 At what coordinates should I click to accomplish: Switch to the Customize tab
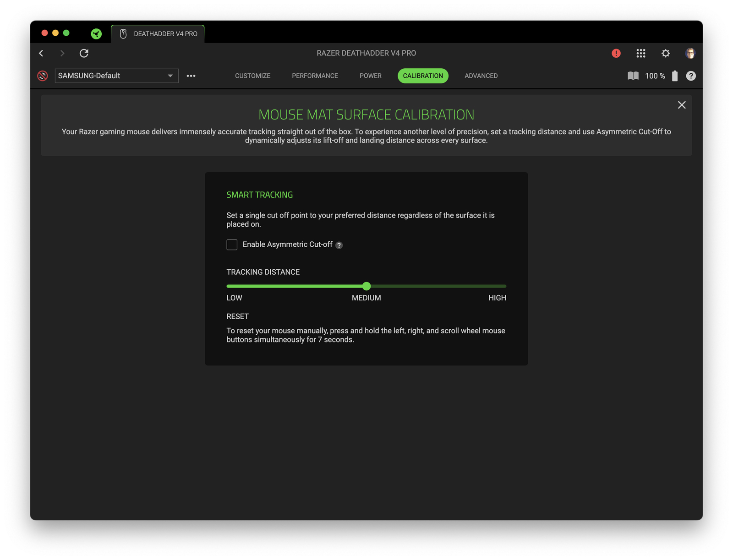(x=253, y=76)
